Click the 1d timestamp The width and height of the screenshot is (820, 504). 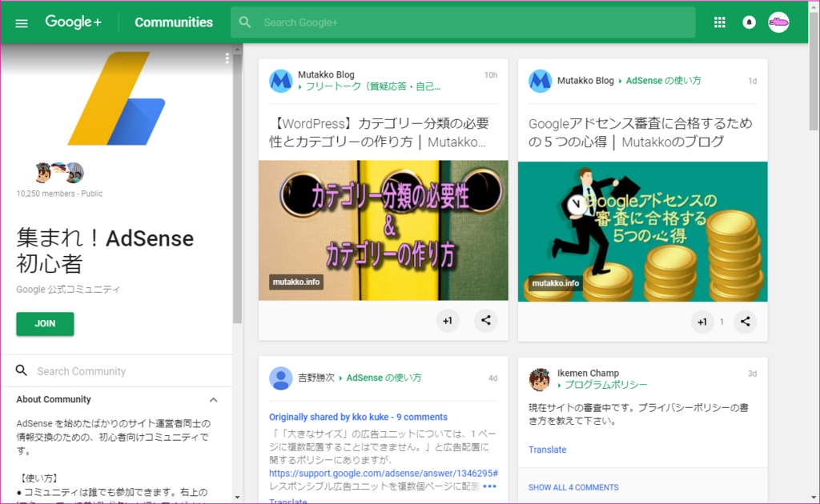pyautogui.click(x=752, y=81)
